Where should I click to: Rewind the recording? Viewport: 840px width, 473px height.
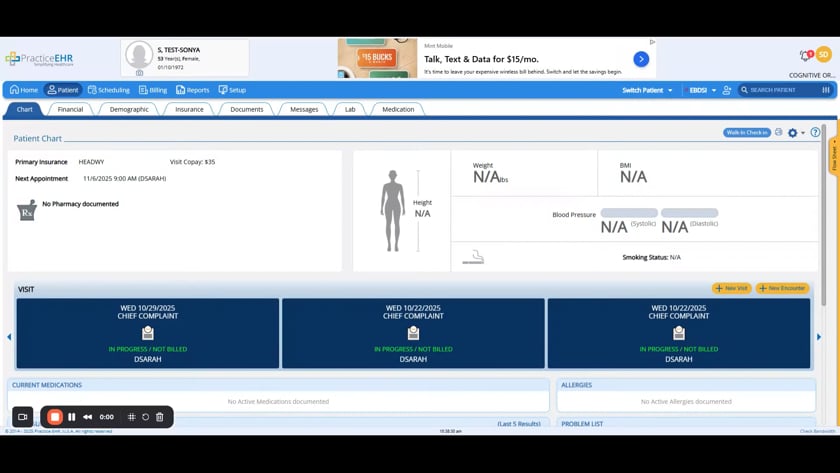coord(87,417)
